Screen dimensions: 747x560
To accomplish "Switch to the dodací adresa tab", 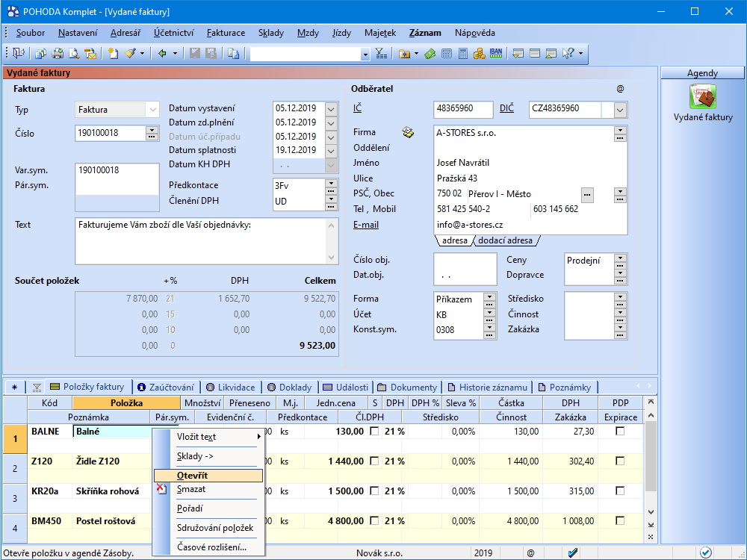I will (505, 240).
